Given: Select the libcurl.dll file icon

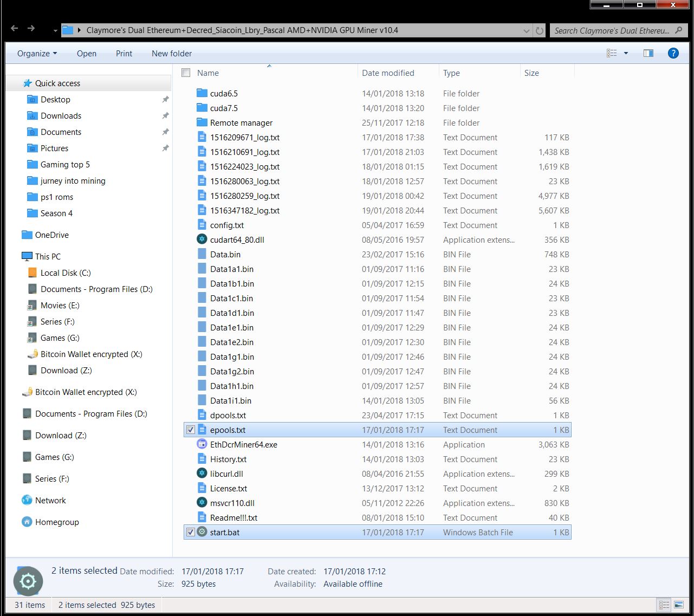Looking at the screenshot, I should (x=202, y=474).
